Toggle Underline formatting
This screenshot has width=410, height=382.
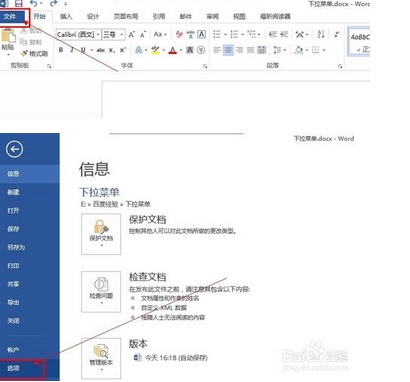coord(83,50)
